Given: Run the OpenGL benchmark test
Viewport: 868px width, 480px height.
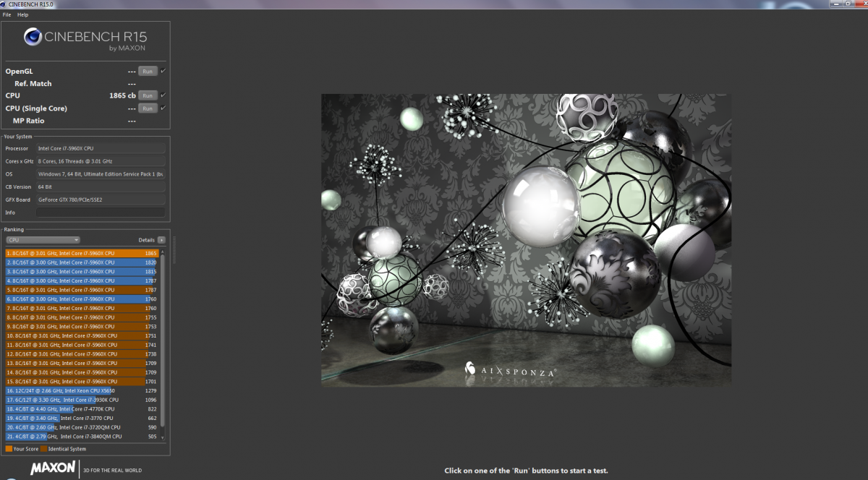Looking at the screenshot, I should click(x=148, y=71).
